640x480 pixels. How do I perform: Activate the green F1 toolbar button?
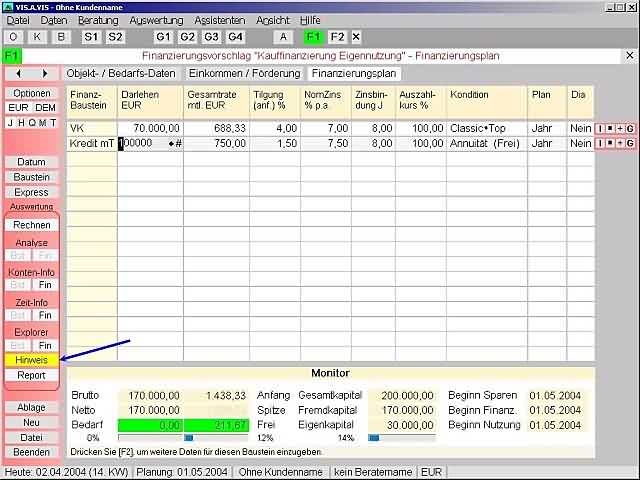pyautogui.click(x=313, y=37)
